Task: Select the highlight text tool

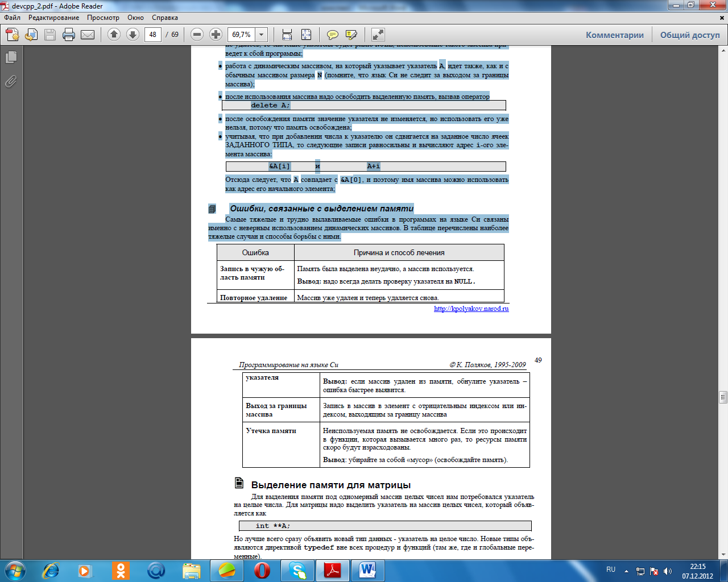Action: [351, 35]
